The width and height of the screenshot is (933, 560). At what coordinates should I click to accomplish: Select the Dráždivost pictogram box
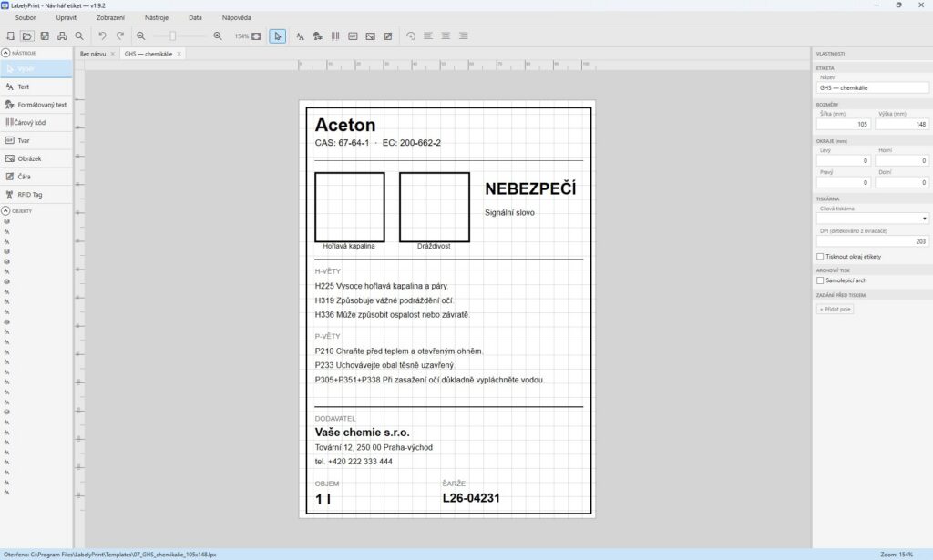[435, 207]
